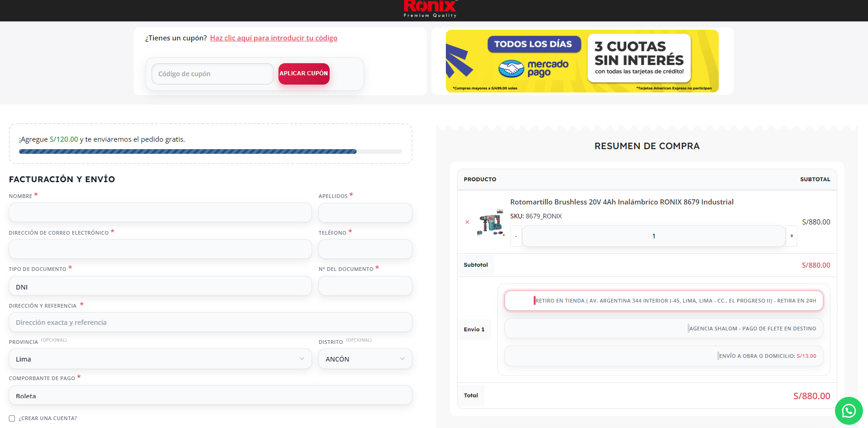Expand the DISTRITO dropdown showing ANCÓN
This screenshot has height=428, width=868.
(365, 359)
